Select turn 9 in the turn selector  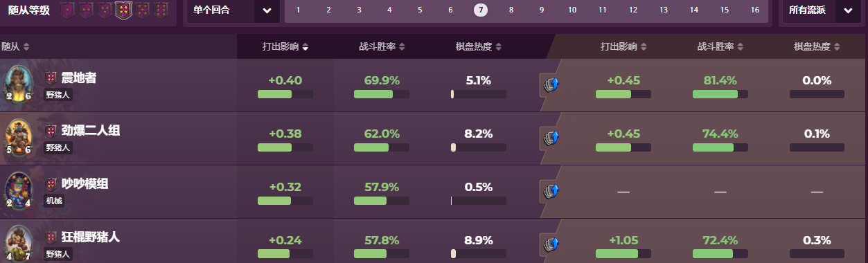[x=542, y=10]
